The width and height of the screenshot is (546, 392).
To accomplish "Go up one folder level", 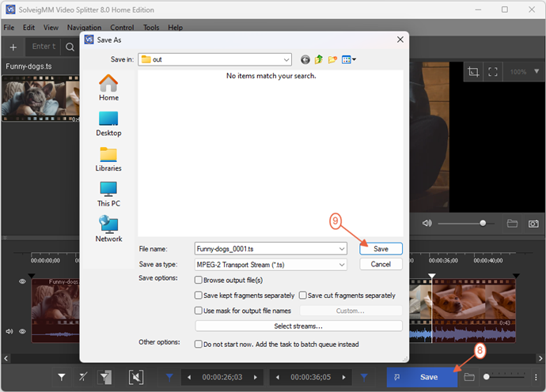I will [319, 60].
